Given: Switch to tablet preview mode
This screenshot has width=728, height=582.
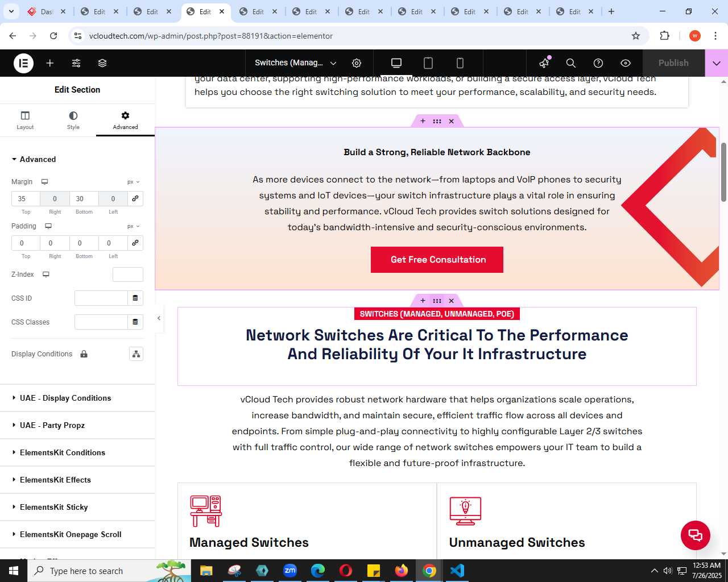Looking at the screenshot, I should point(428,63).
